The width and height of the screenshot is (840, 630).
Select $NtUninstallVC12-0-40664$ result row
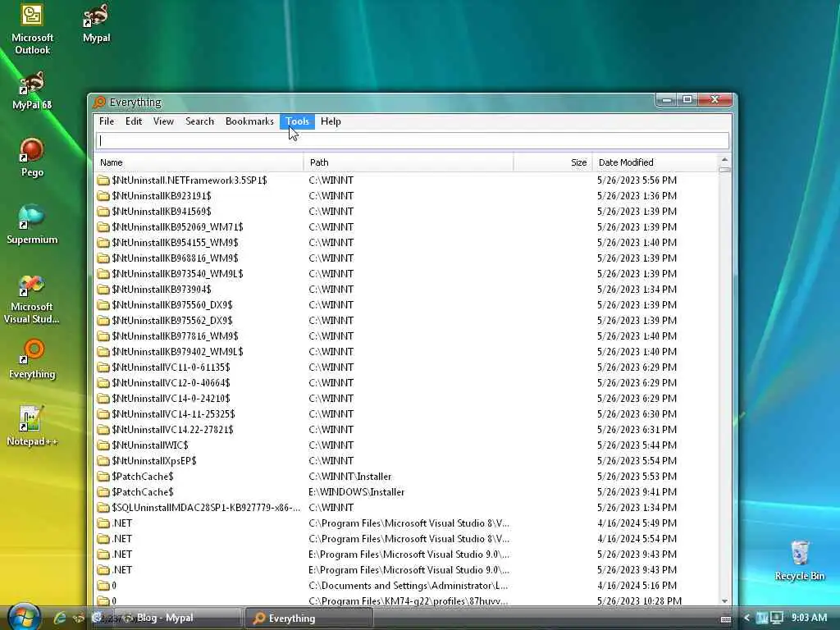coord(406,382)
